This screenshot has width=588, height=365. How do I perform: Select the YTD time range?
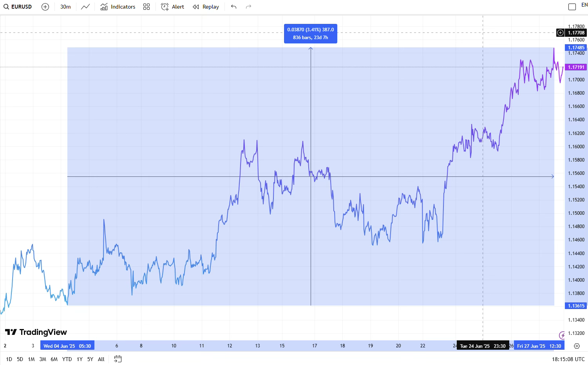pos(67,359)
